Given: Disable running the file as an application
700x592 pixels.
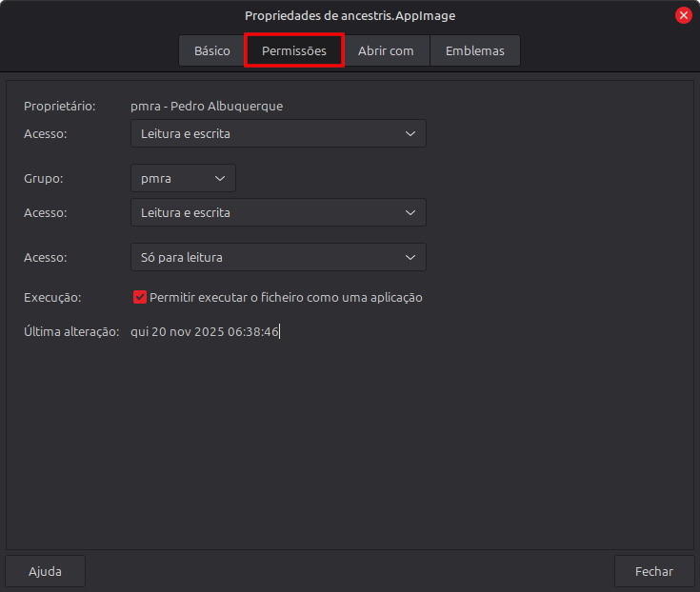Looking at the screenshot, I should click(x=140, y=298).
